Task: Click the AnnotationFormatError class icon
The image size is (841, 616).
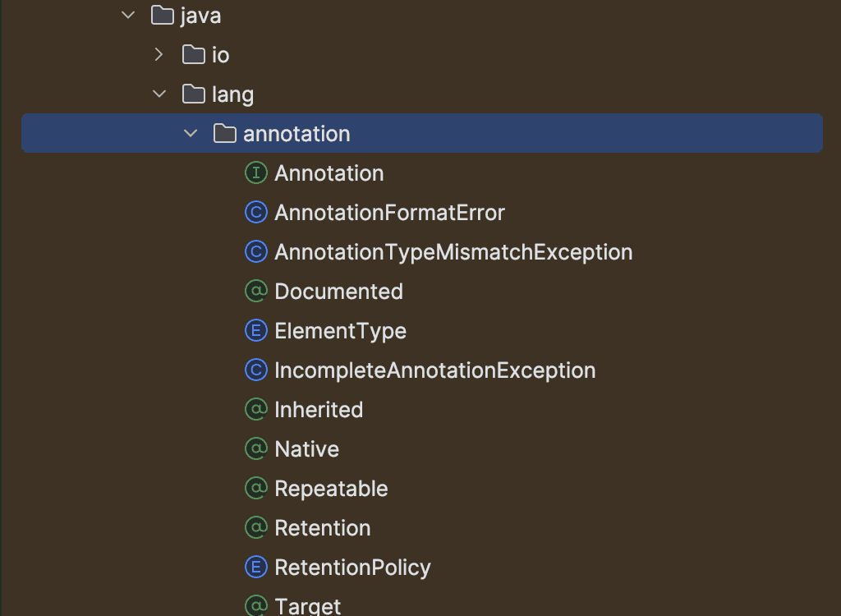Action: (x=256, y=213)
